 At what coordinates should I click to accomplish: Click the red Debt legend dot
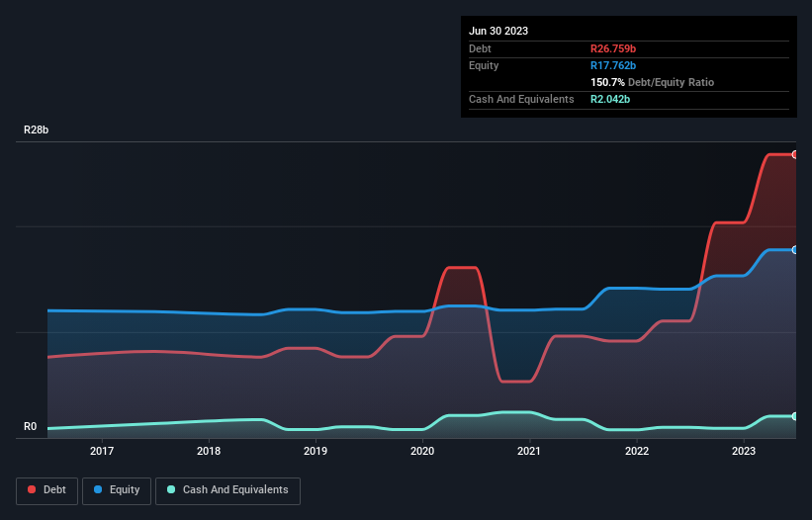click(x=32, y=489)
